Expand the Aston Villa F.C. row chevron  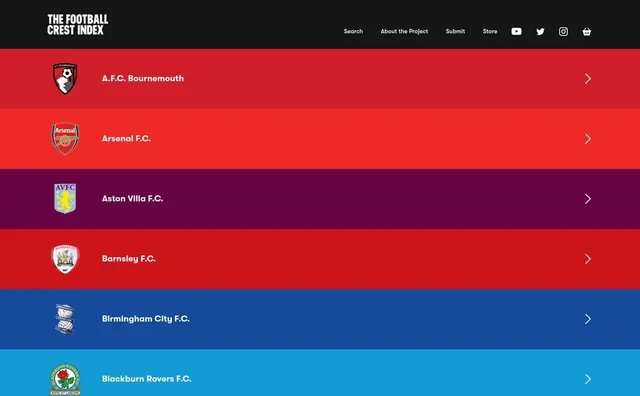click(588, 199)
